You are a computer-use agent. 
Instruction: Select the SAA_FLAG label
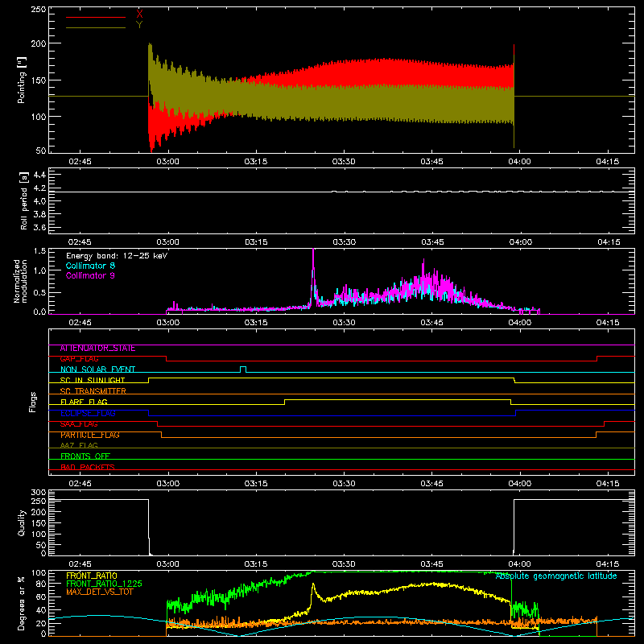pos(79,424)
